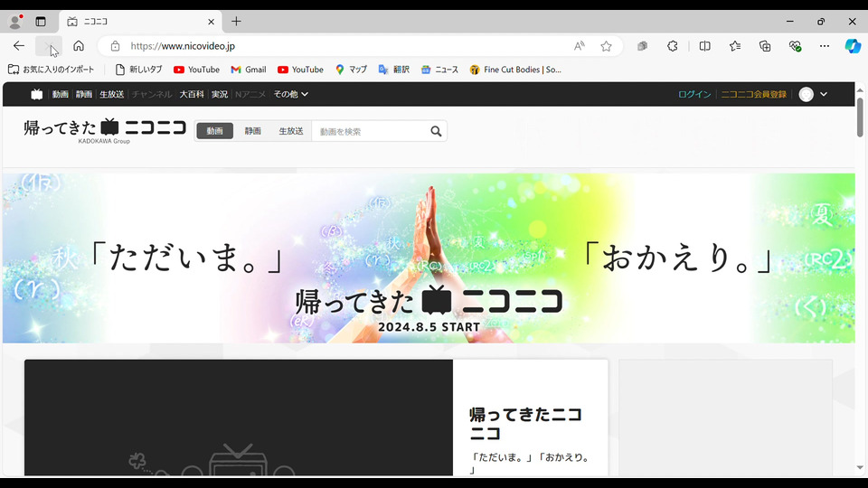Click the user avatar icon in header
Viewport: 868px width, 488px height.
(x=806, y=94)
